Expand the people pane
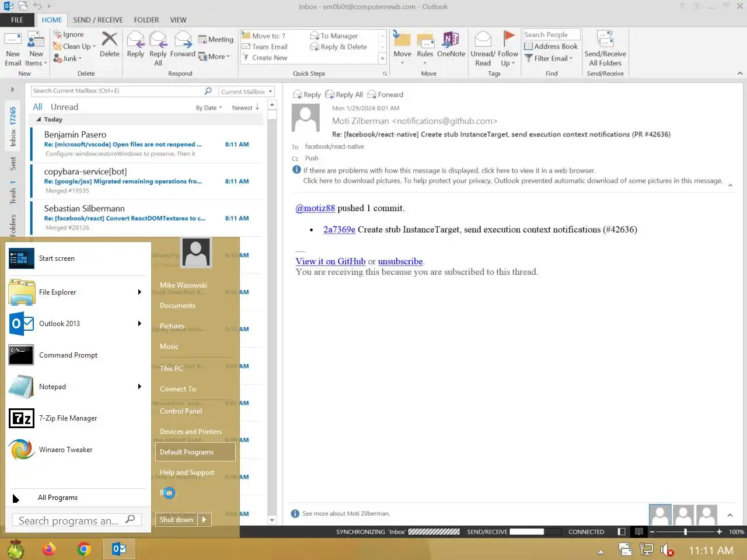 (x=730, y=516)
